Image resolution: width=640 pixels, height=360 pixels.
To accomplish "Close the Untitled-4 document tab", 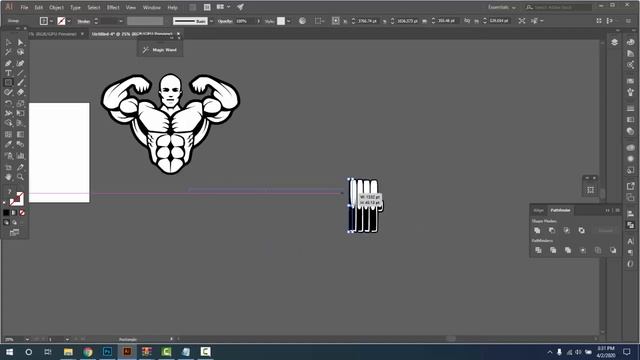I will click(x=178, y=34).
